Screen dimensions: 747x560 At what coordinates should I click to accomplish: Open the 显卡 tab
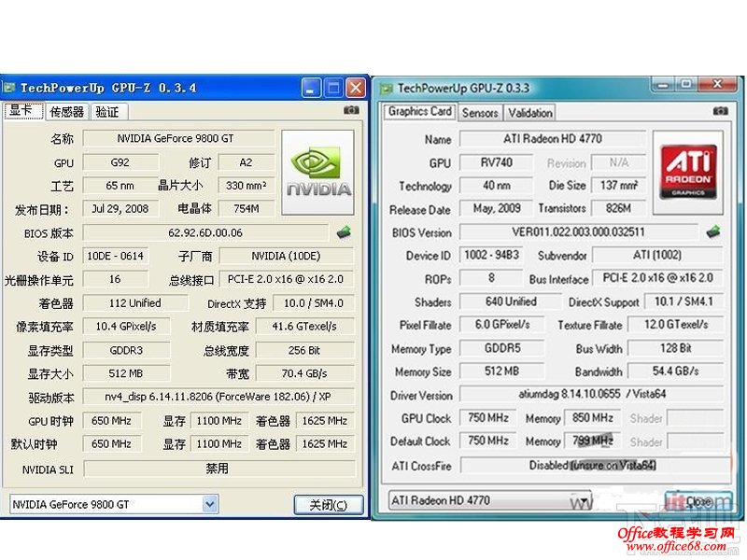tap(22, 111)
